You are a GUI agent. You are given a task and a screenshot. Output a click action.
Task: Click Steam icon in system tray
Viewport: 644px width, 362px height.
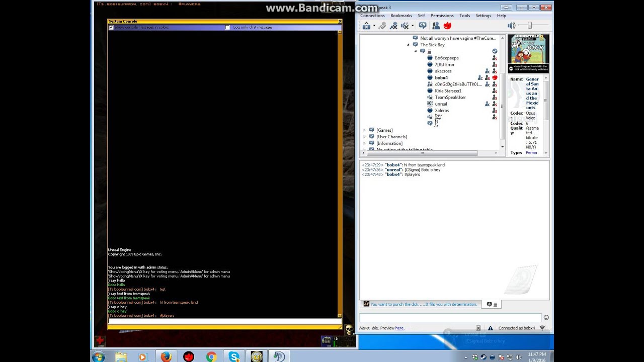[x=484, y=357]
